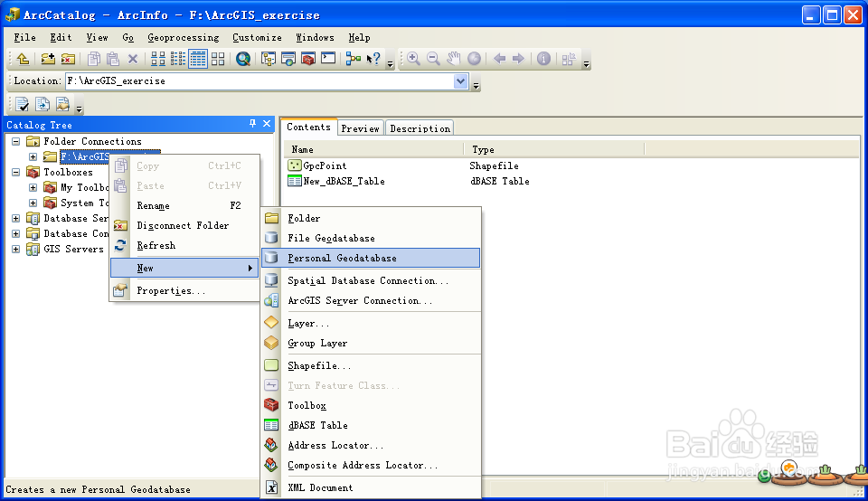Open ModelBuilder window icon
This screenshot has width=868, height=501.
pyautogui.click(x=354, y=59)
